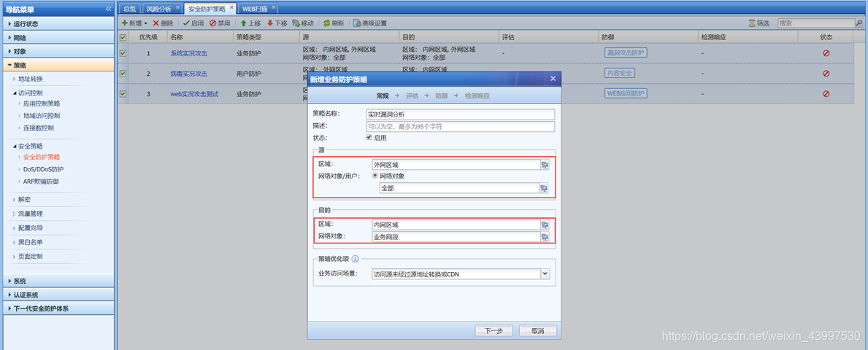Expand the 对象 menu section
Screen dimensions: 868x350
(58, 51)
